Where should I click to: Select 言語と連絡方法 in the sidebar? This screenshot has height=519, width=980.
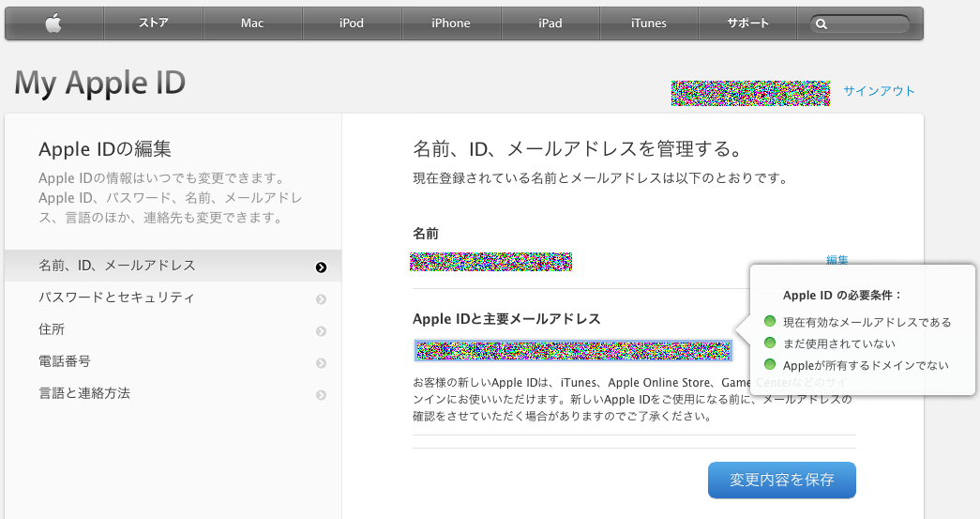[x=173, y=393]
